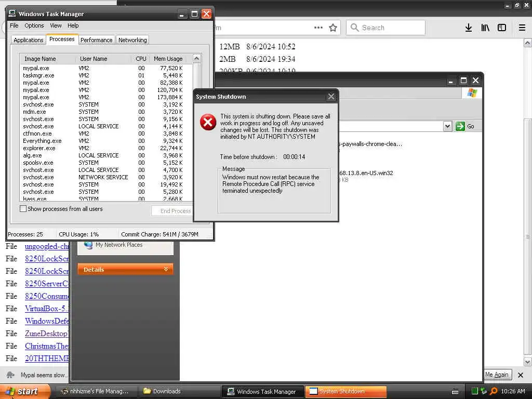Image resolution: width=532 pixels, height=399 pixels.
Task: Click My Network Places icon
Action: click(88, 245)
